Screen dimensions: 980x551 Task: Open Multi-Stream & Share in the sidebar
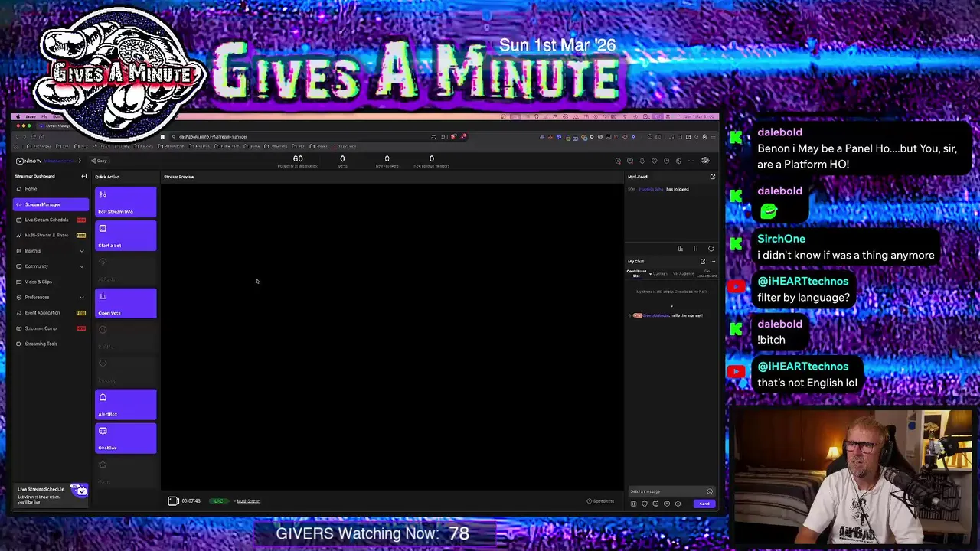tap(51, 235)
